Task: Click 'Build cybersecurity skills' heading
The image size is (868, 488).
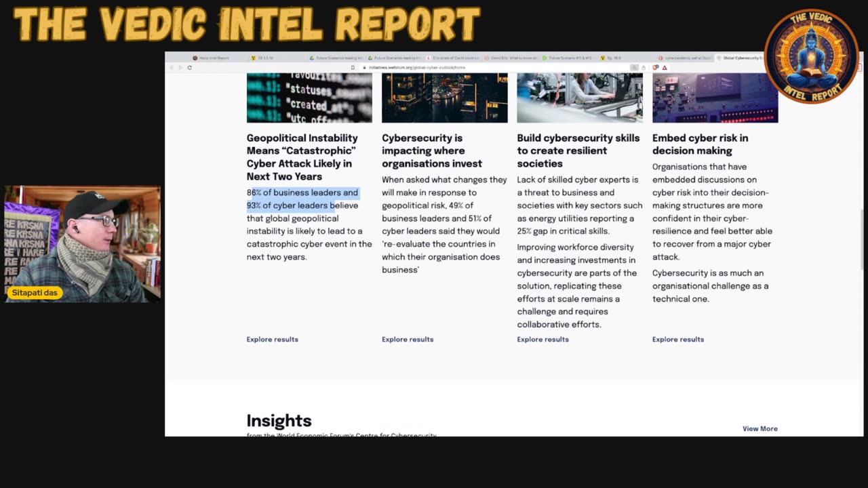Action: click(x=578, y=150)
